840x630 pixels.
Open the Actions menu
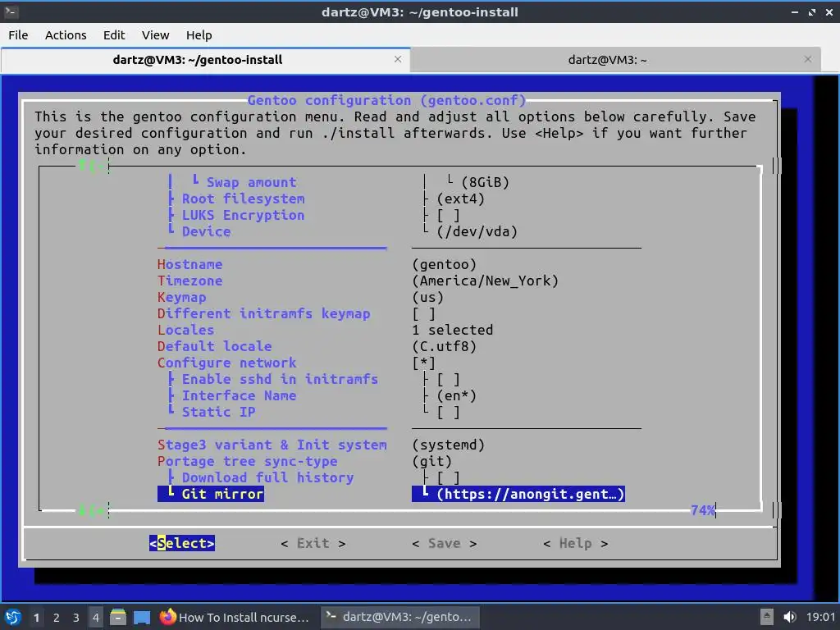66,34
